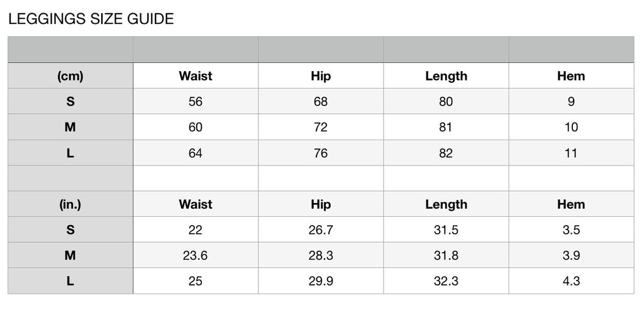The image size is (644, 315).
Task: Click the cell with hip value 72
Action: [x=321, y=127]
